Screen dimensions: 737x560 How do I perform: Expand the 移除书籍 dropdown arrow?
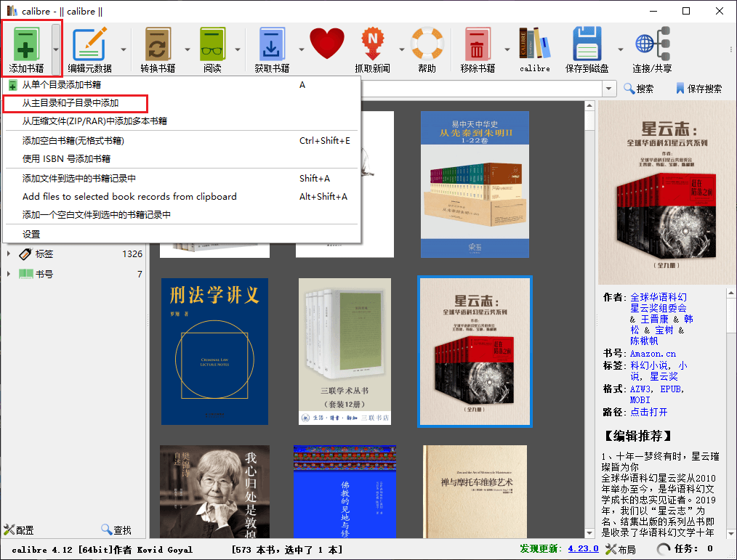(x=507, y=49)
